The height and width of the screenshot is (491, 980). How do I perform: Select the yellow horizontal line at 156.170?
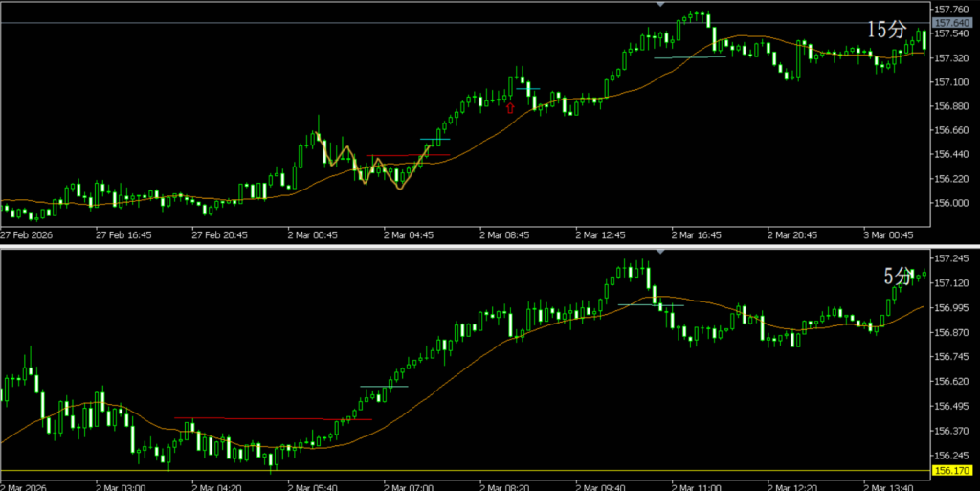[479, 470]
